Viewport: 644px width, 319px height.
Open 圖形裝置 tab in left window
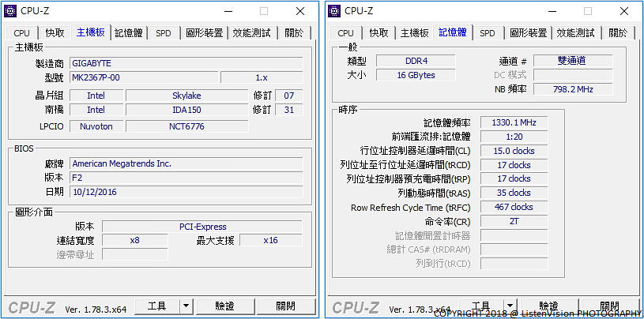tap(204, 33)
